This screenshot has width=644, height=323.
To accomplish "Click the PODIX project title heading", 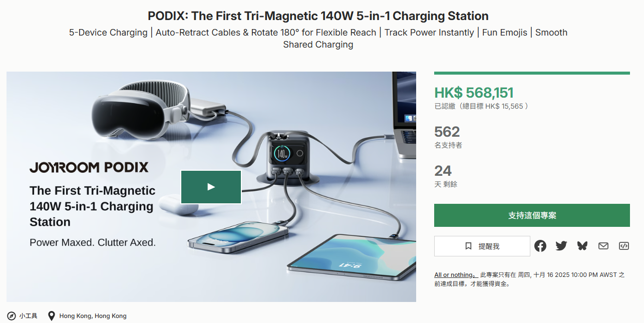I will point(318,16).
